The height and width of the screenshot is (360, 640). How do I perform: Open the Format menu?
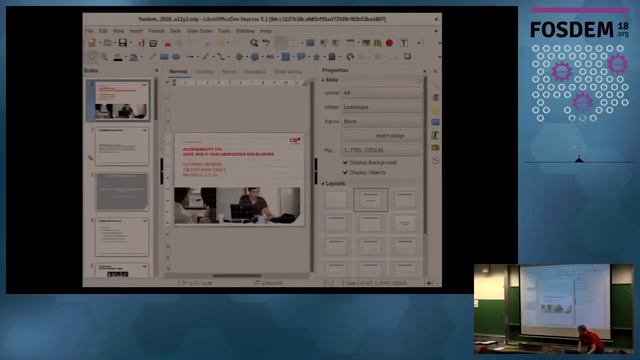[x=156, y=31]
